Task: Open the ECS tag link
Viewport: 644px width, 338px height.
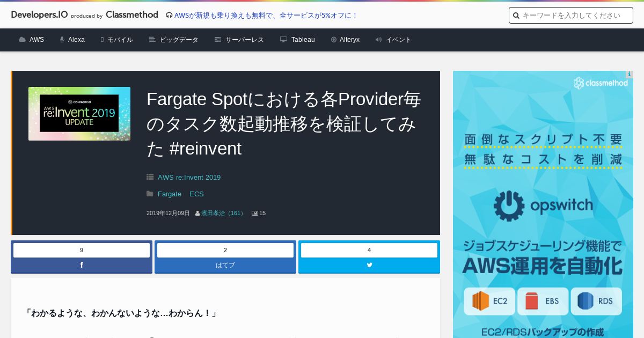Action: click(196, 194)
